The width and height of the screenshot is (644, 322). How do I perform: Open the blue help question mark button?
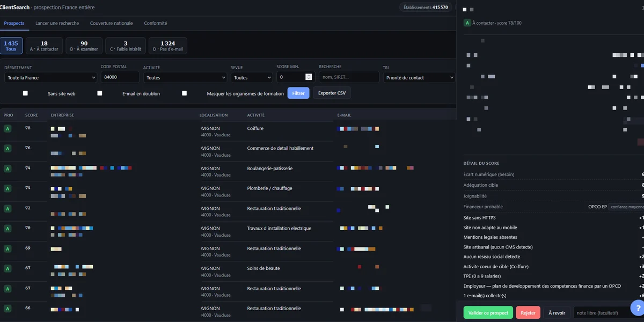coord(638,308)
